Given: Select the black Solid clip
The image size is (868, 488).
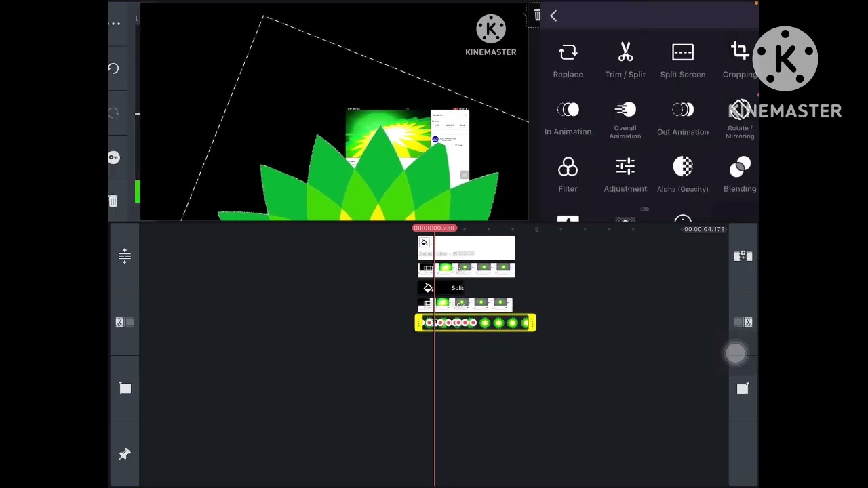Looking at the screenshot, I should (442, 288).
